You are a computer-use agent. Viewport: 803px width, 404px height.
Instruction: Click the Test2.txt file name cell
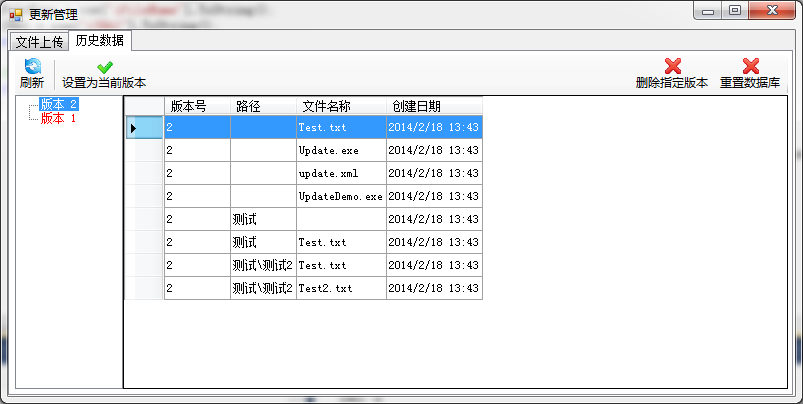tap(341, 288)
